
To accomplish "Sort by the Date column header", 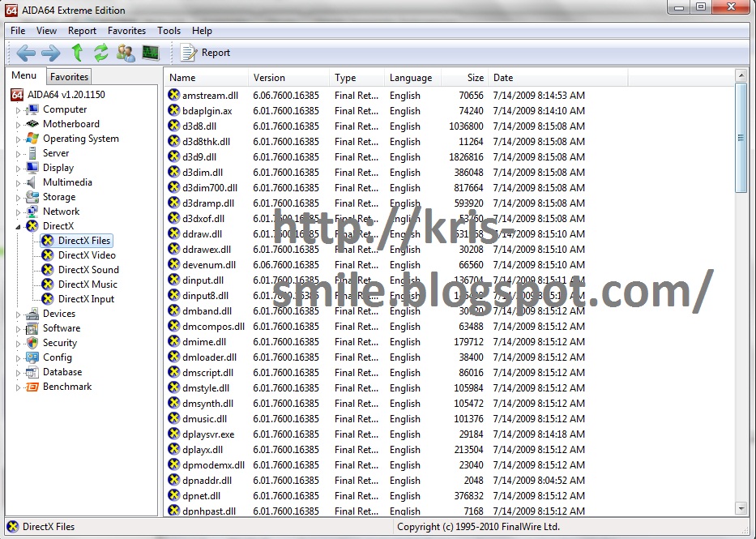I will 557,78.
